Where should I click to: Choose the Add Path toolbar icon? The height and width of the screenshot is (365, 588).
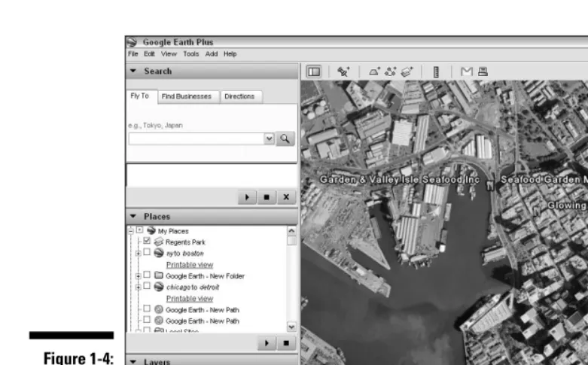(391, 71)
